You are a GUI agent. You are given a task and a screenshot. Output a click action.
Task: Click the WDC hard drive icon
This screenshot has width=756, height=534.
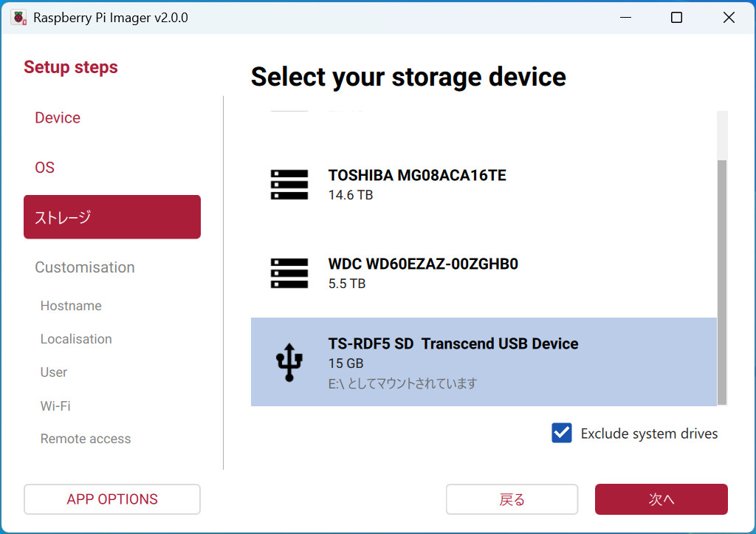[289, 273]
